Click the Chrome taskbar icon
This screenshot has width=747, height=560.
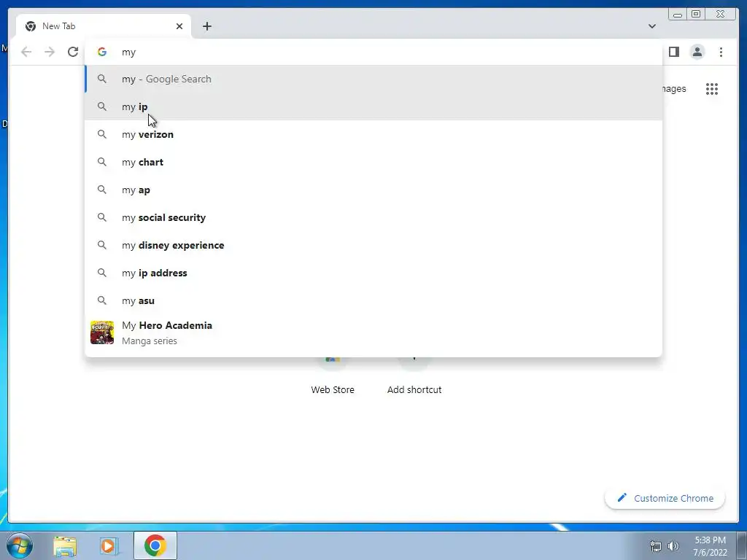[x=155, y=545]
